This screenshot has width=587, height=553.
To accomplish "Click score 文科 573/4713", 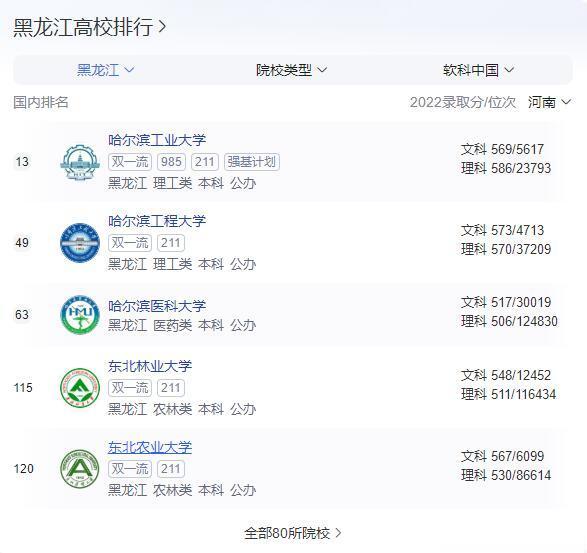I will click(x=502, y=230).
